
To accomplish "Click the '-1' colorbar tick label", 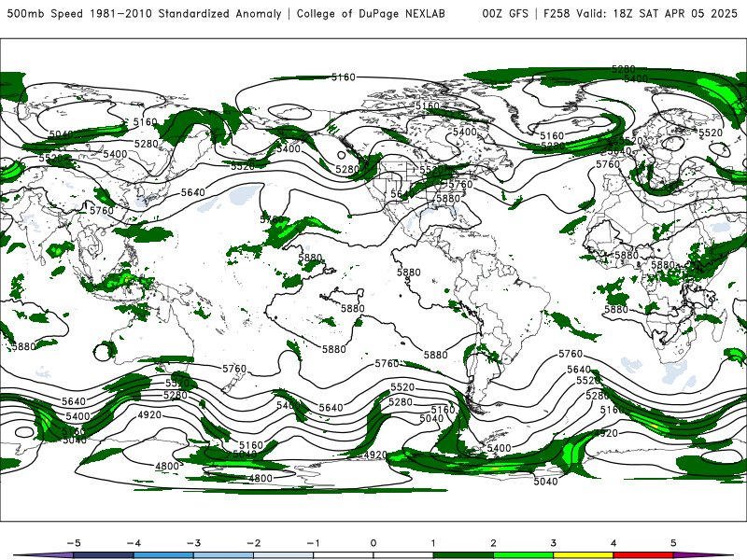I will pos(313,543).
